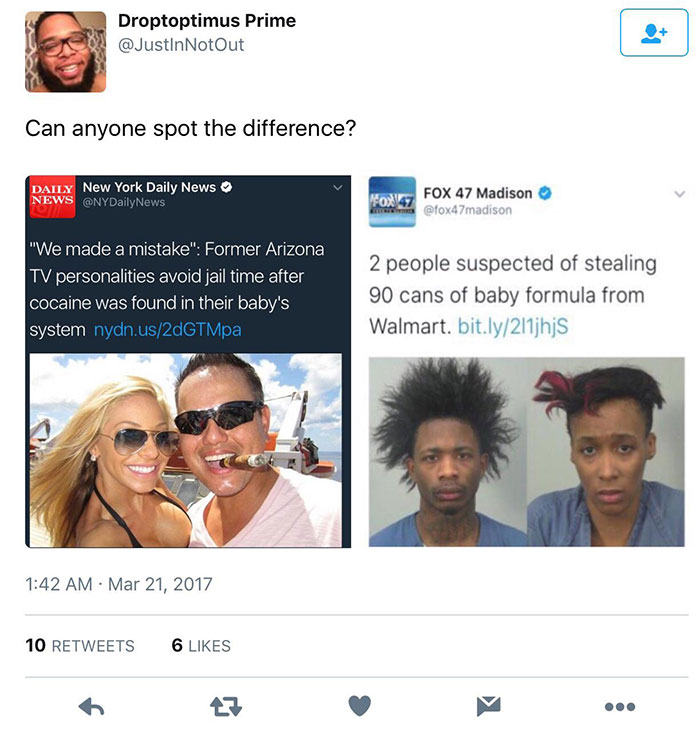Send tweet via direct message envelope icon

tap(488, 706)
